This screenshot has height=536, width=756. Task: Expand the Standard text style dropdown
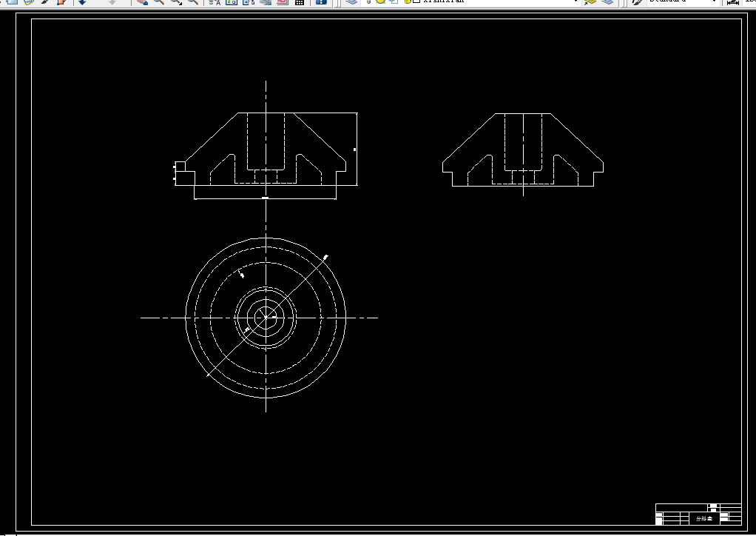coord(714,2)
